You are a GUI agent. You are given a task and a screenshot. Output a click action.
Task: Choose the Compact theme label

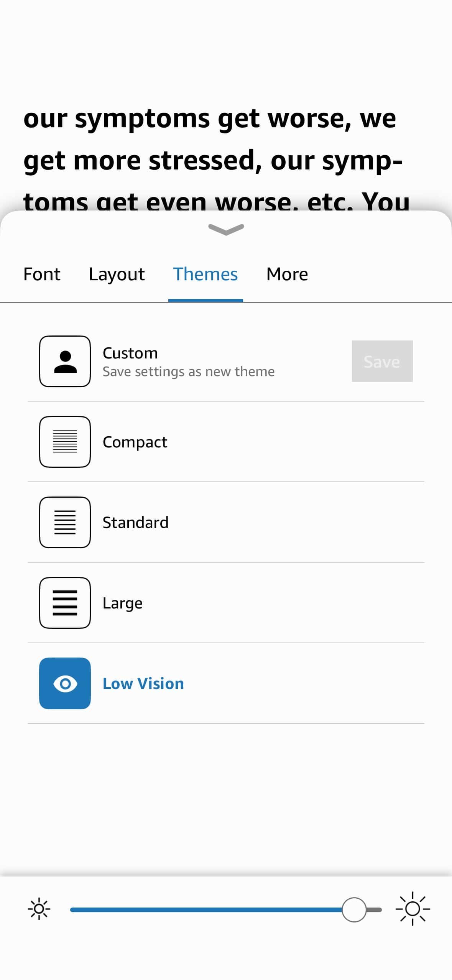point(135,442)
